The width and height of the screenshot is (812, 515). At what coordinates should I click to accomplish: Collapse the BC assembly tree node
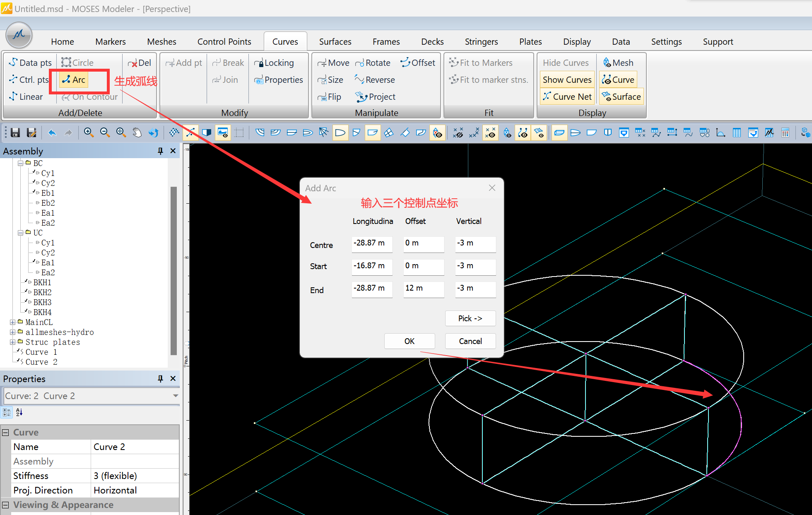coord(20,164)
